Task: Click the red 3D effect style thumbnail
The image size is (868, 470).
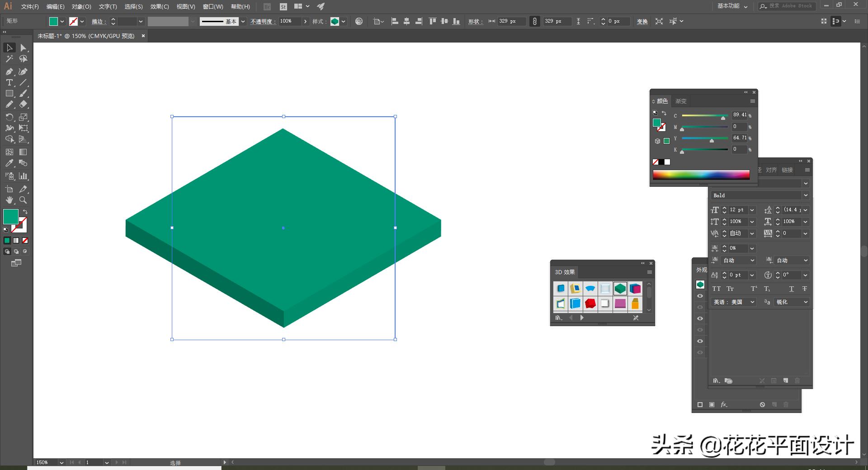Action: 590,304
